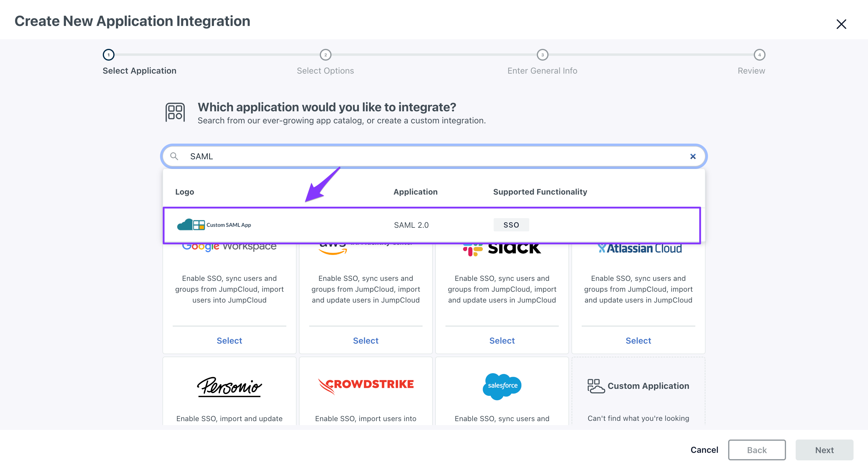
Task: Click the Cancel button
Action: click(x=704, y=450)
